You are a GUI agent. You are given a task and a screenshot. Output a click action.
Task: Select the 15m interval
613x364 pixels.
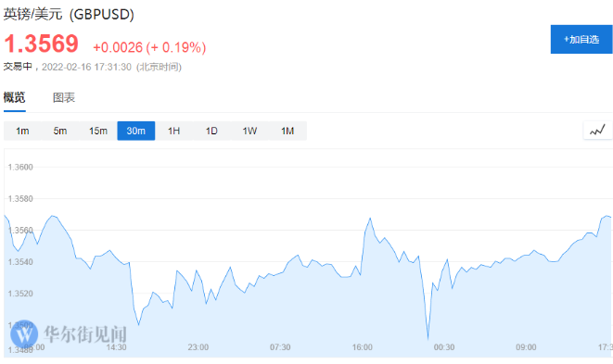(98, 131)
